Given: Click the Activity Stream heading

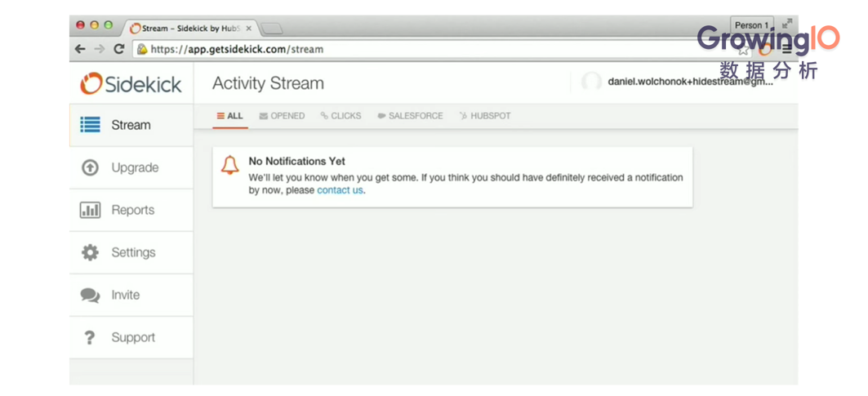Looking at the screenshot, I should [x=268, y=83].
